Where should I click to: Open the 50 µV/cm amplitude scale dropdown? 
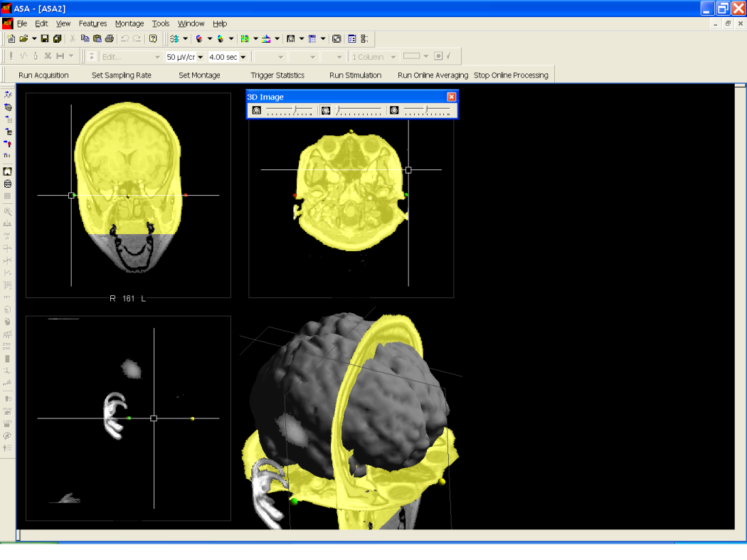(x=201, y=57)
